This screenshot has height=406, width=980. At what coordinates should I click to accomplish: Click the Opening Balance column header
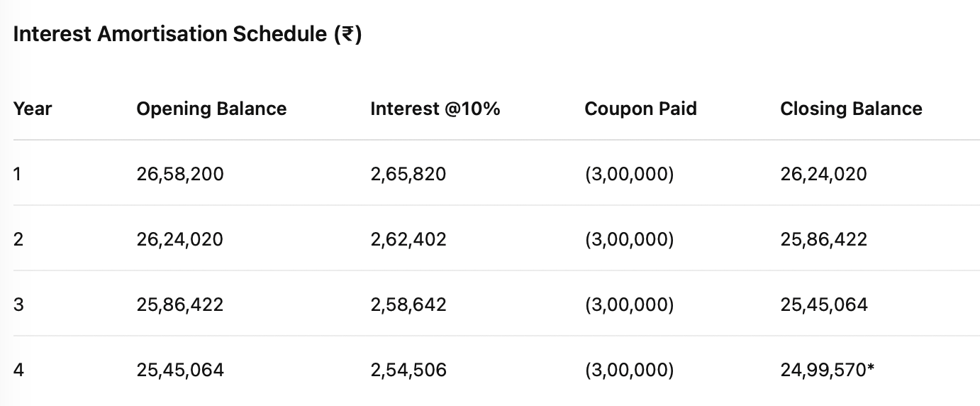pos(211,109)
